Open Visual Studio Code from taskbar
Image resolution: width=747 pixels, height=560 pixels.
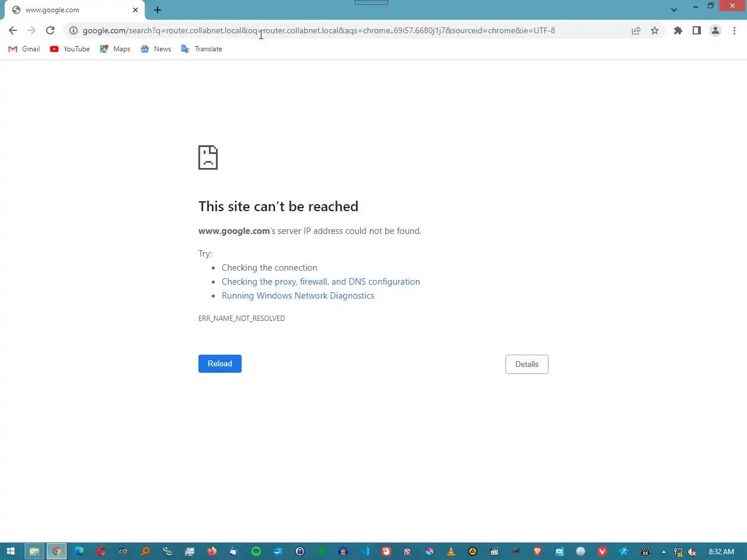click(x=365, y=551)
